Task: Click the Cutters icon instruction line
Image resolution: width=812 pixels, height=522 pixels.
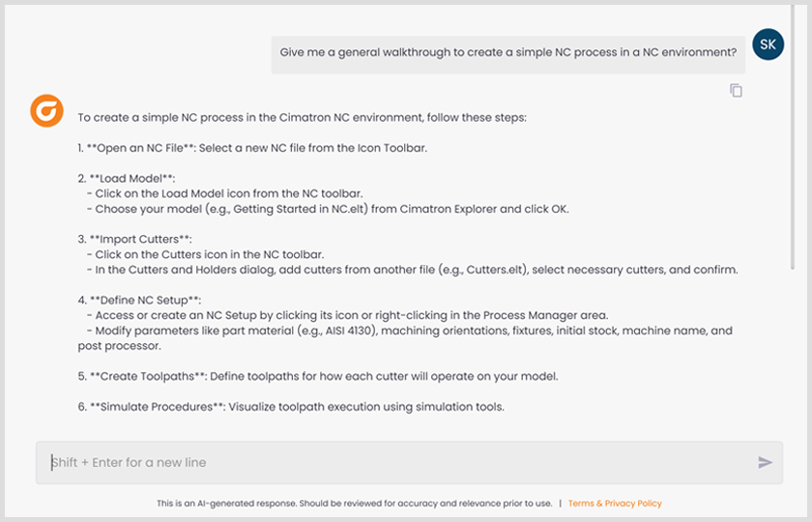Action: coord(209,254)
